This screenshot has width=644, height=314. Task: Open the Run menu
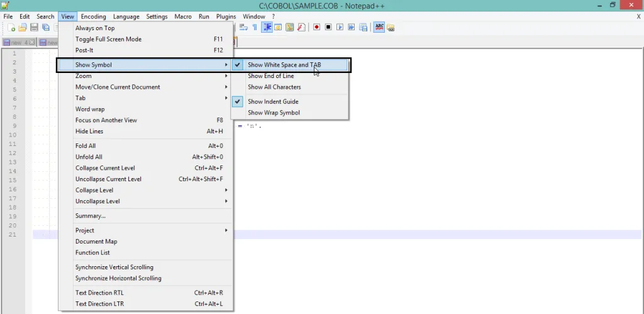click(204, 16)
